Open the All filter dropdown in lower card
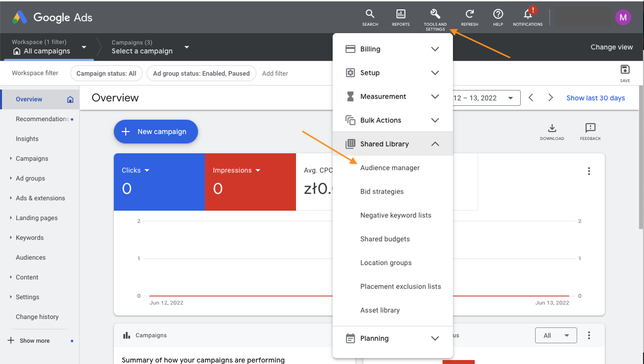This screenshot has height=364, width=644. (556, 335)
